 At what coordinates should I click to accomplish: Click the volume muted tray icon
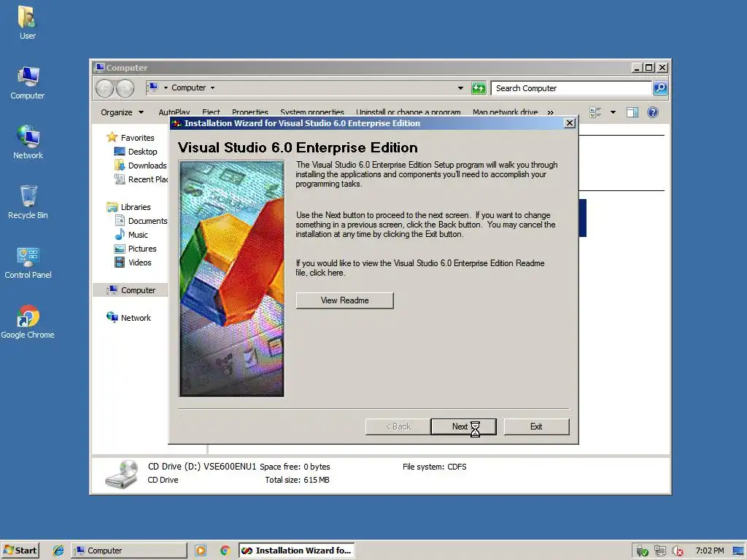[677, 551]
